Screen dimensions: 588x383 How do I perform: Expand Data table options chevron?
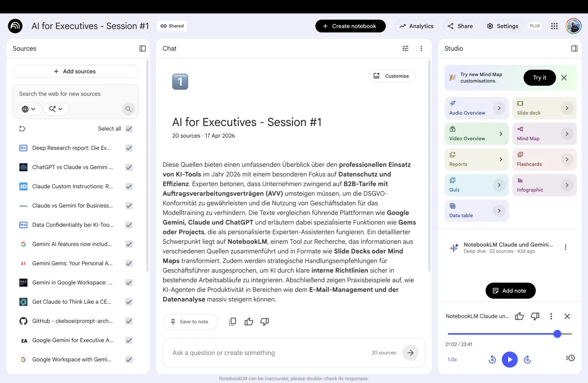[x=499, y=211]
